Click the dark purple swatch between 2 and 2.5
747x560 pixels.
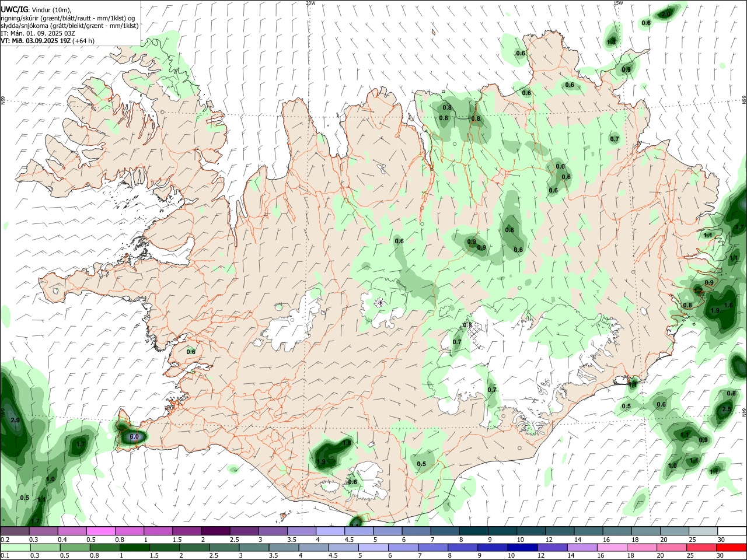[215, 531]
